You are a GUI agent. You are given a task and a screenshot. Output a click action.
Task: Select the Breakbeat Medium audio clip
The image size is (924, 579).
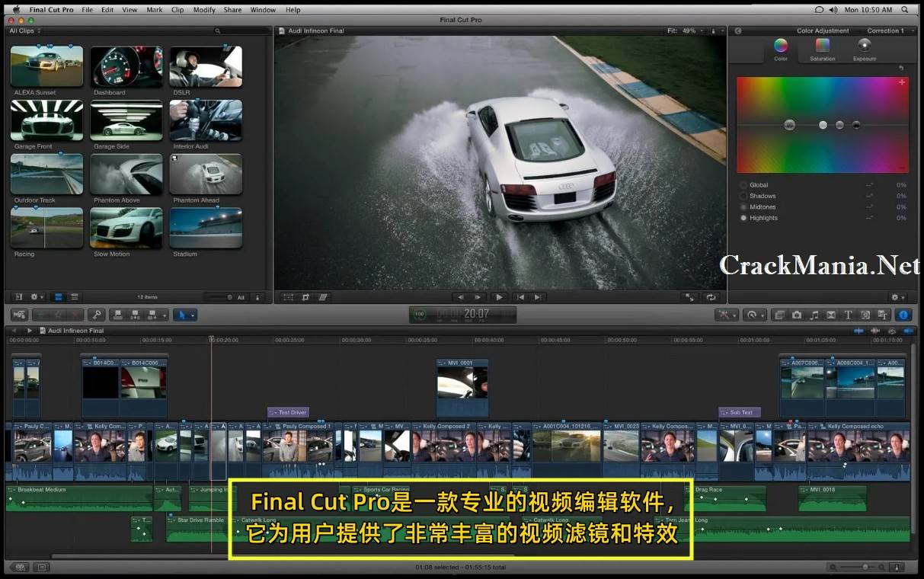79,498
